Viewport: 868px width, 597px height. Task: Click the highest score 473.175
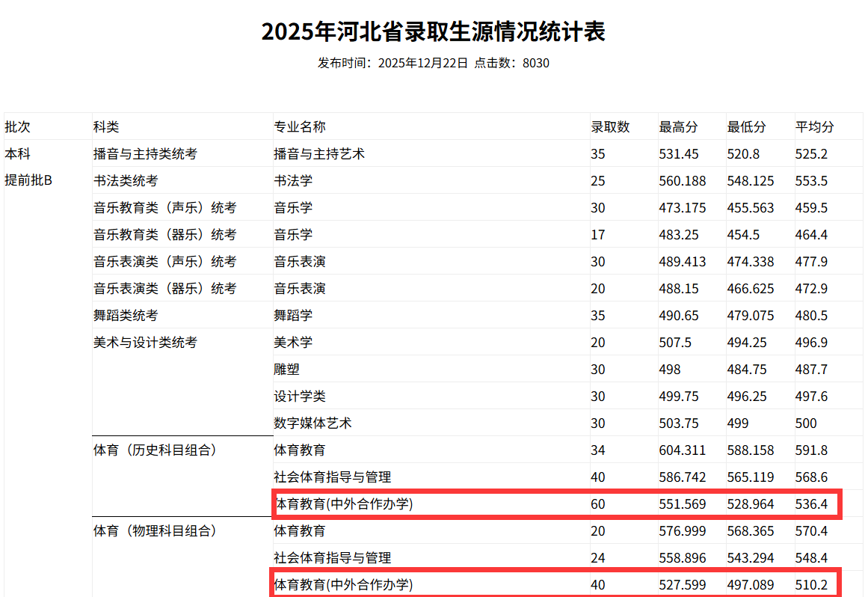tap(683, 208)
